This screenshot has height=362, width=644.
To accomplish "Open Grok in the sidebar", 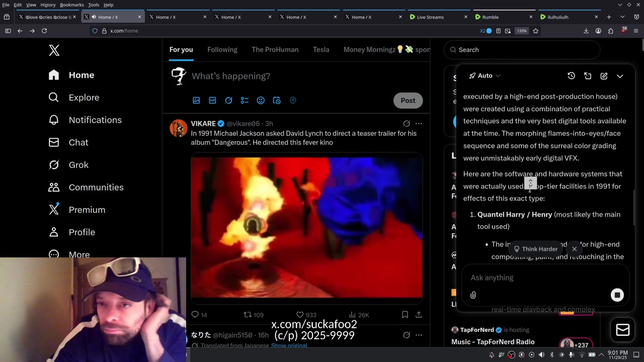I will point(68,165).
